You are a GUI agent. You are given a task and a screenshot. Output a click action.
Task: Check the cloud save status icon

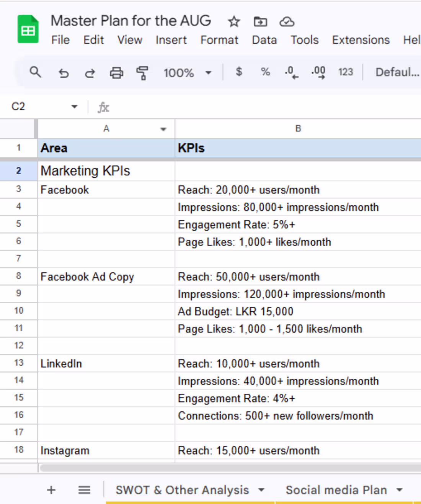(287, 22)
